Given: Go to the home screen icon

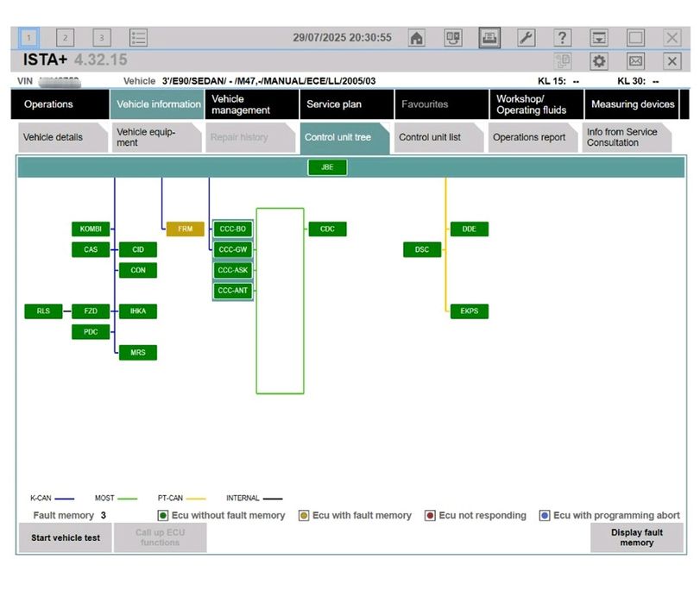Looking at the screenshot, I should coord(417,37).
